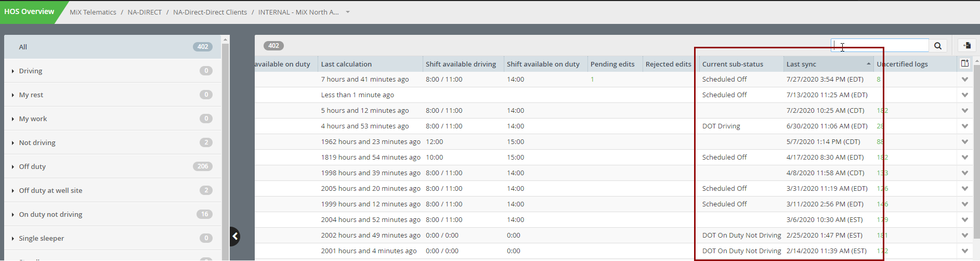Select '2001 hours and 4 minutes ago' cell
980x261 pixels.
pyautogui.click(x=370, y=251)
